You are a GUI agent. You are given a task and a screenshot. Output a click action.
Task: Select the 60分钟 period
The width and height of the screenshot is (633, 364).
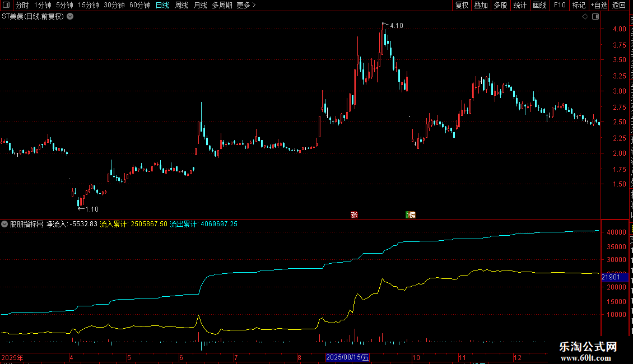(140, 5)
